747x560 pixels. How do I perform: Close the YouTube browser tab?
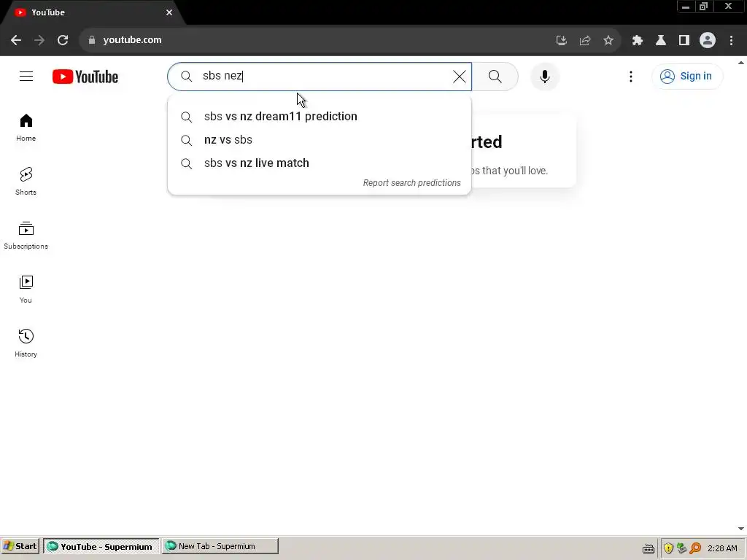[169, 12]
